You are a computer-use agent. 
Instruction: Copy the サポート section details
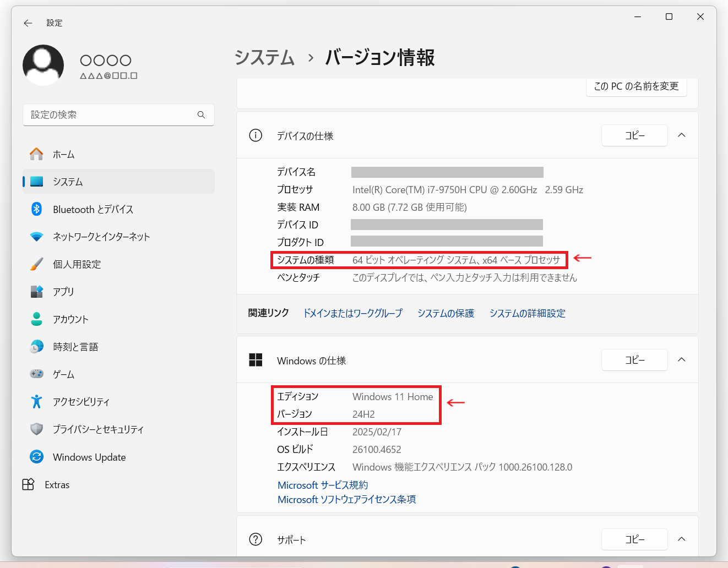pyautogui.click(x=634, y=539)
